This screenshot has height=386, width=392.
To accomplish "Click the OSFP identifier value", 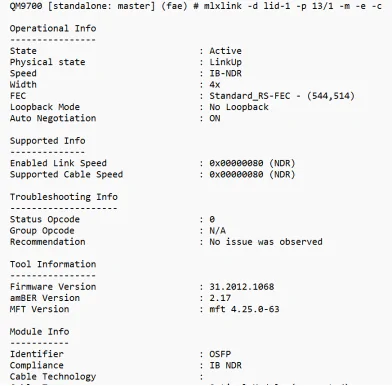I will click(220, 354).
